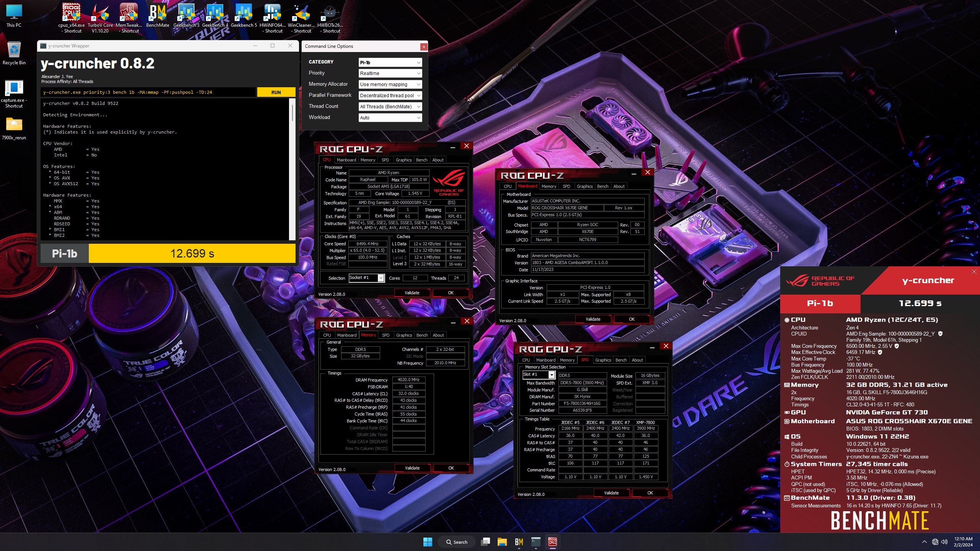Click y-cruncher console vertical scrollbar
This screenshot has width=980, height=551.
pyautogui.click(x=293, y=169)
